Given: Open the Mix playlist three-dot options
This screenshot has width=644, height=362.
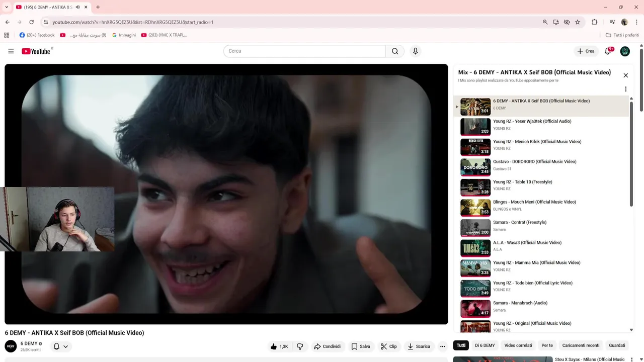Looking at the screenshot, I should click(625, 89).
